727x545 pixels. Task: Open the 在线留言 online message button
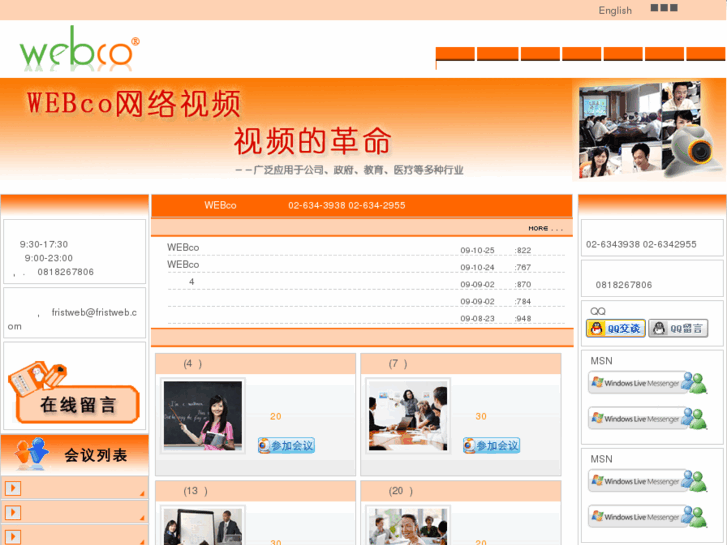click(x=74, y=392)
